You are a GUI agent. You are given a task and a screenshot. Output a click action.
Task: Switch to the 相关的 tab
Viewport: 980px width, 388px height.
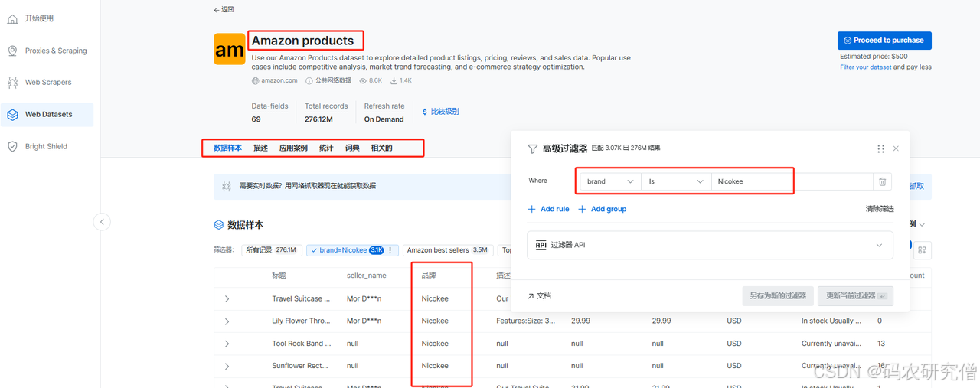(x=381, y=148)
